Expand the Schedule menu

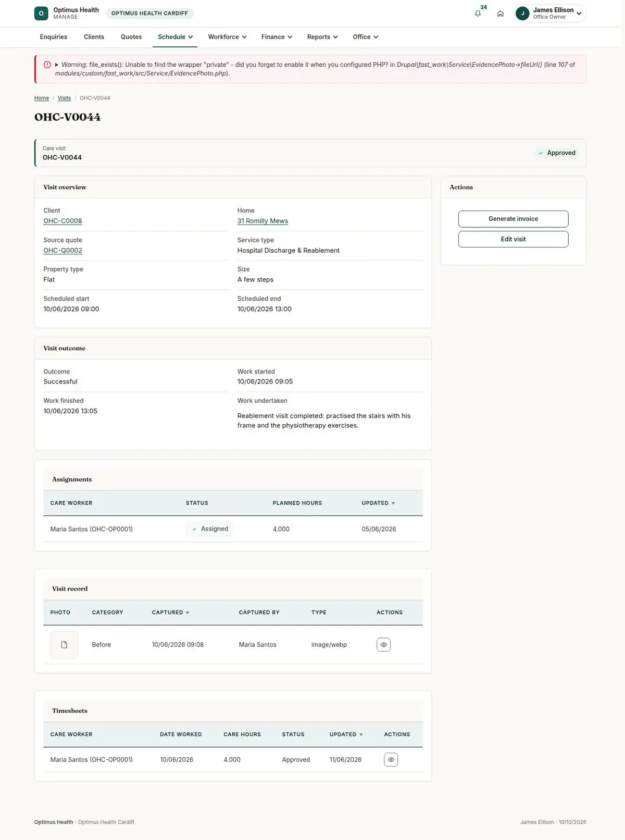tap(175, 37)
